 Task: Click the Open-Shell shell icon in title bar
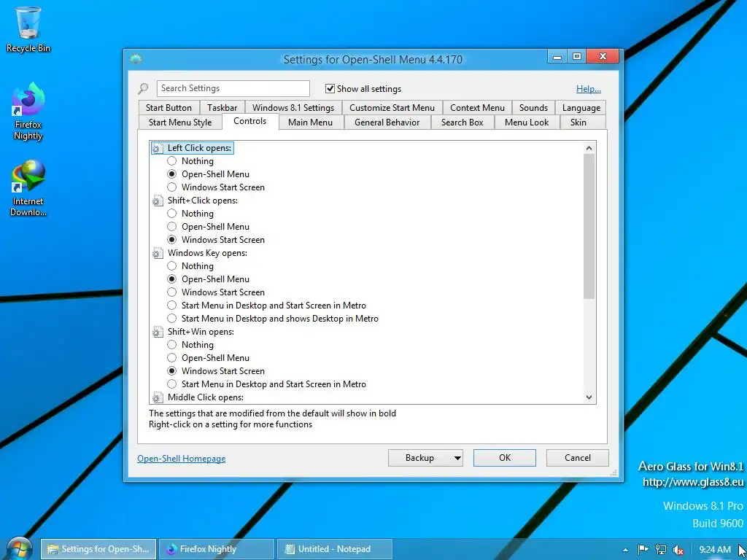[x=136, y=59]
